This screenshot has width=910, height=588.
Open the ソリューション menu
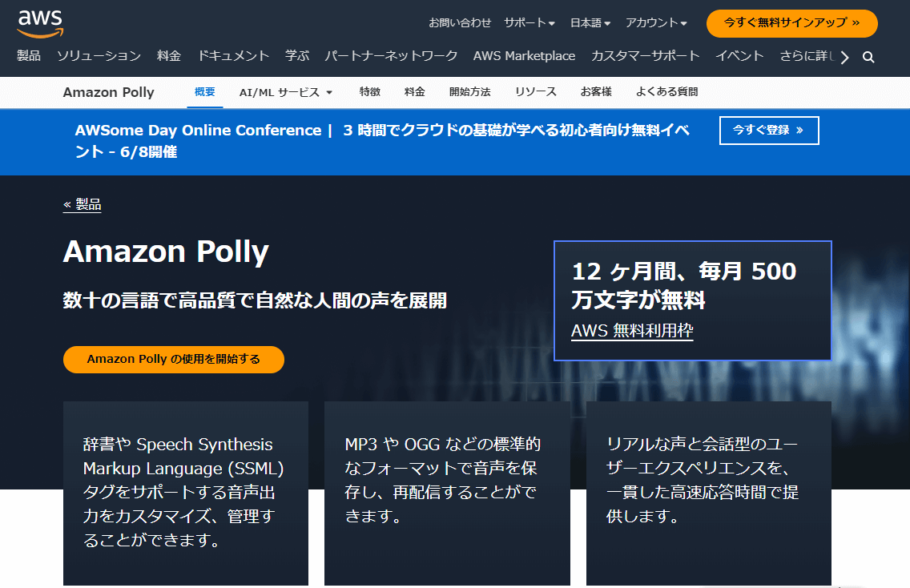coord(99,56)
